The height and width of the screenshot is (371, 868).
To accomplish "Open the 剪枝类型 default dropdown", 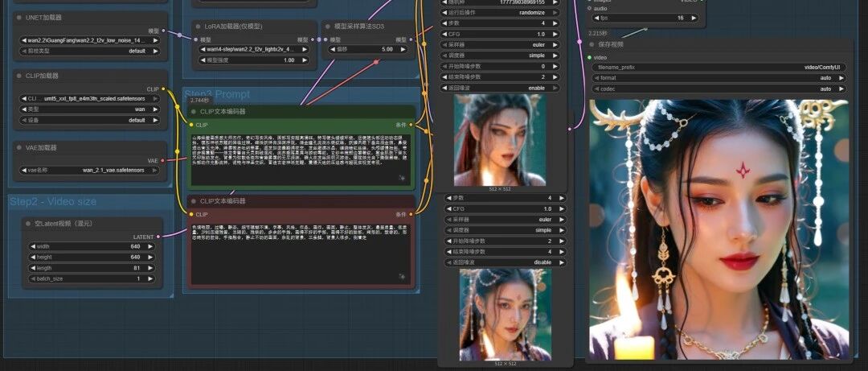I will tap(89, 51).
